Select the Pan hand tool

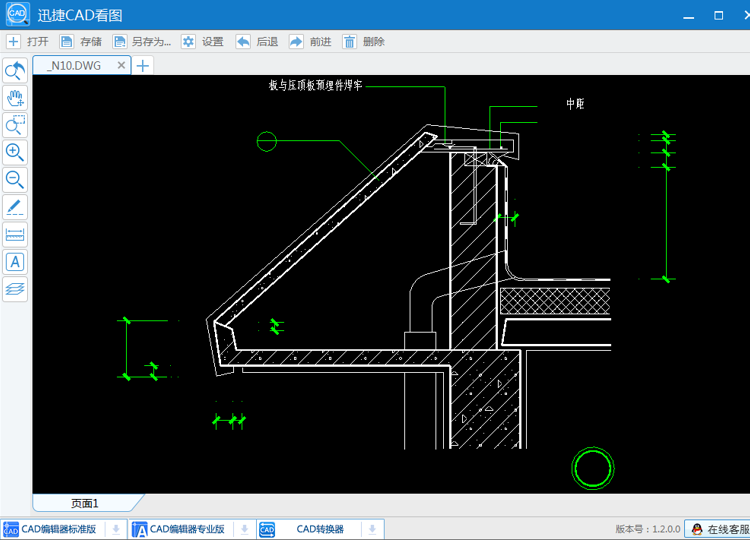(x=15, y=98)
